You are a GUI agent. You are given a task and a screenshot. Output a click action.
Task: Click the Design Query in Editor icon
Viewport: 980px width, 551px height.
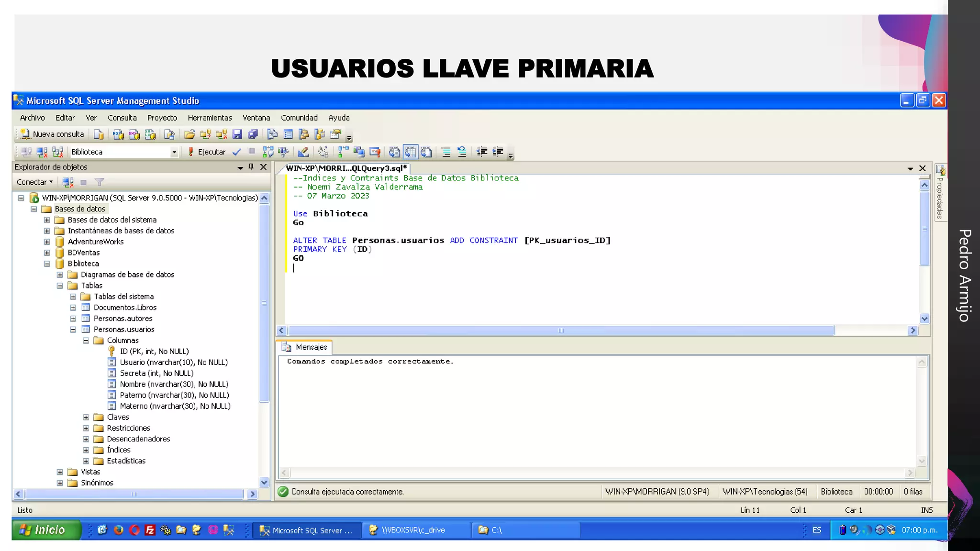coord(303,152)
